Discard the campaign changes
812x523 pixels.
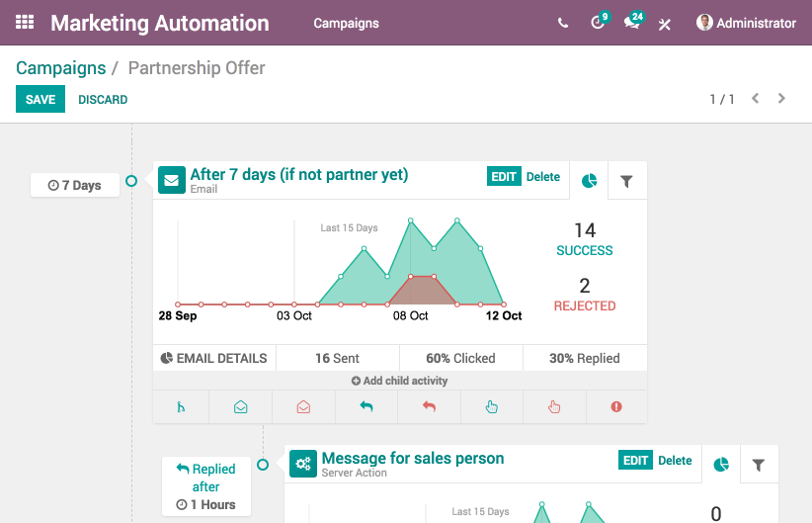click(103, 100)
